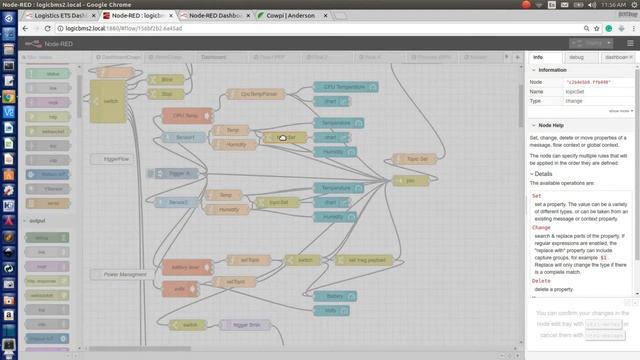The height and width of the screenshot is (360, 640).
Task: Trigger the battery level inject button
Action: 207,267
